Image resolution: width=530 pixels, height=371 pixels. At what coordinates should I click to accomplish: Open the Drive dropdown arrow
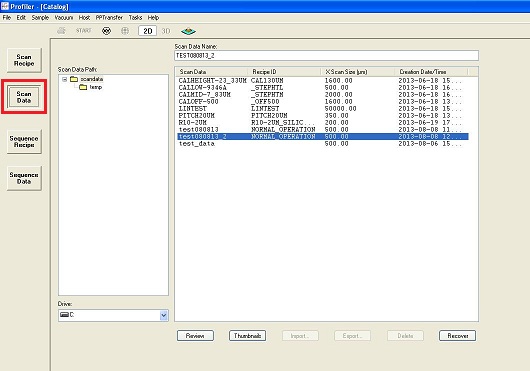pyautogui.click(x=164, y=315)
